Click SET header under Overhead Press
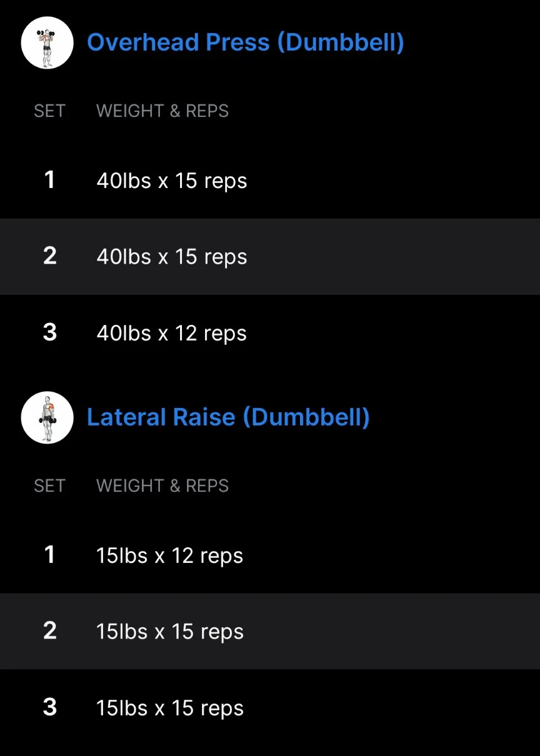540x756 pixels. pyautogui.click(x=49, y=111)
